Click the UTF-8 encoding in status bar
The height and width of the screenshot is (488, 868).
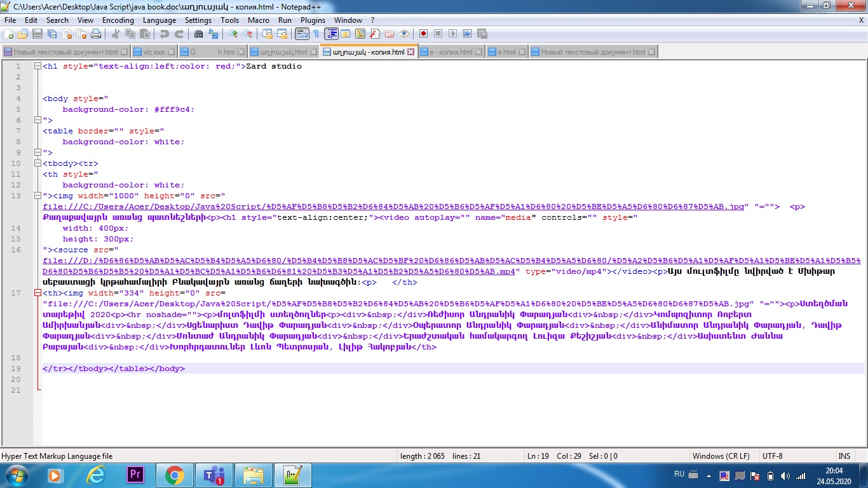[x=773, y=456]
